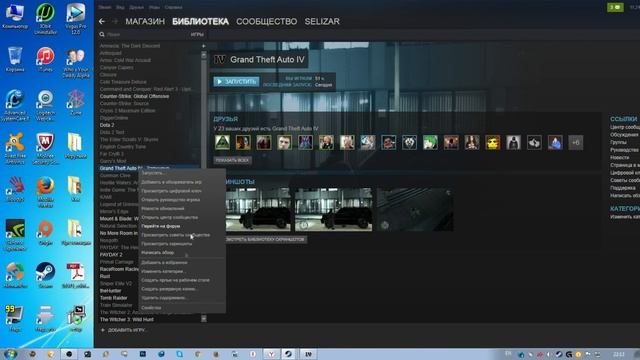Click the blue ЗАПУСТИТЬ play button
640x360 pixels.
click(236, 82)
